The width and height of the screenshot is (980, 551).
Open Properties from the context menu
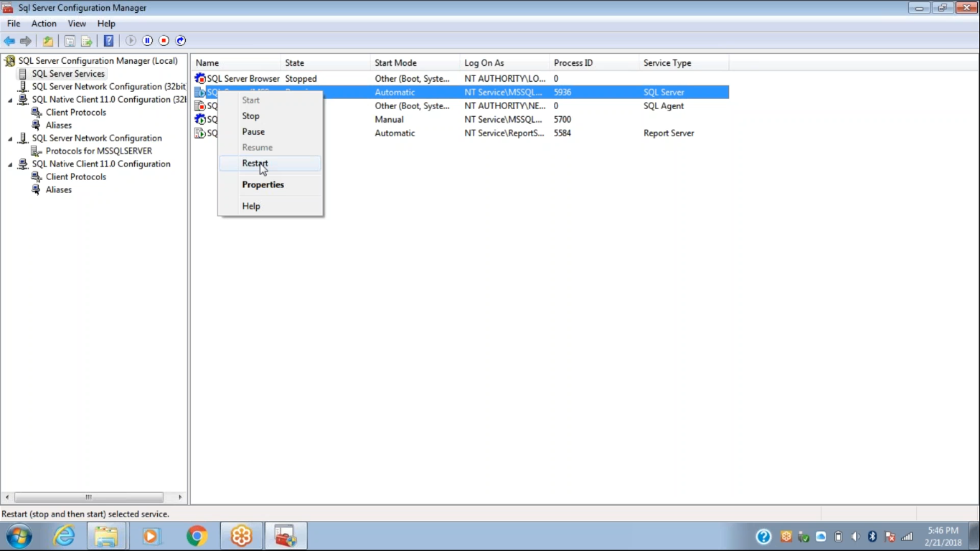pyautogui.click(x=263, y=185)
